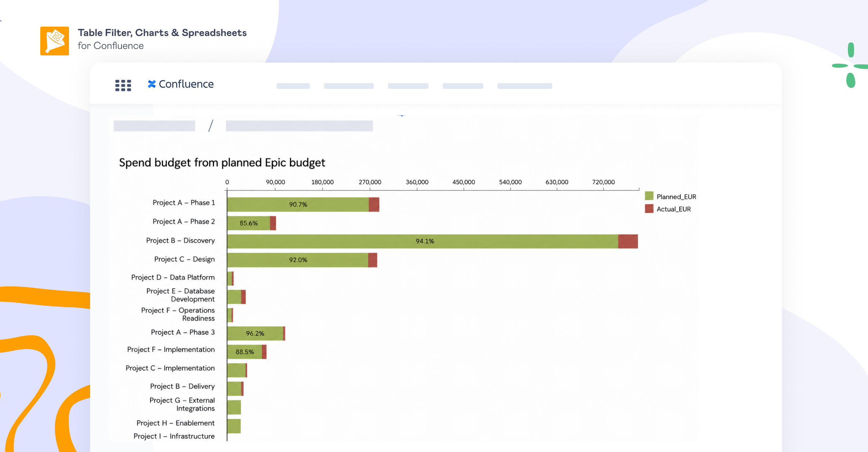This screenshot has width=868, height=452.
Task: Click the 360,000 axis tick label
Action: (x=417, y=182)
